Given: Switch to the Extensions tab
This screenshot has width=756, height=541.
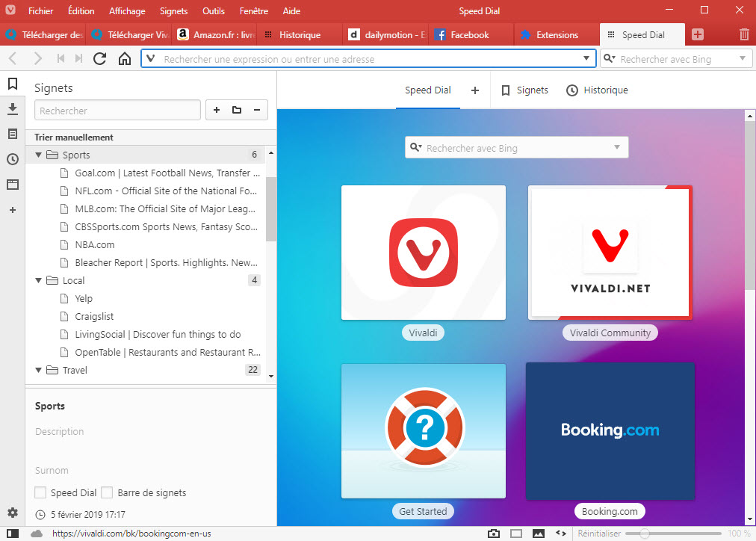Looking at the screenshot, I should point(557,34).
